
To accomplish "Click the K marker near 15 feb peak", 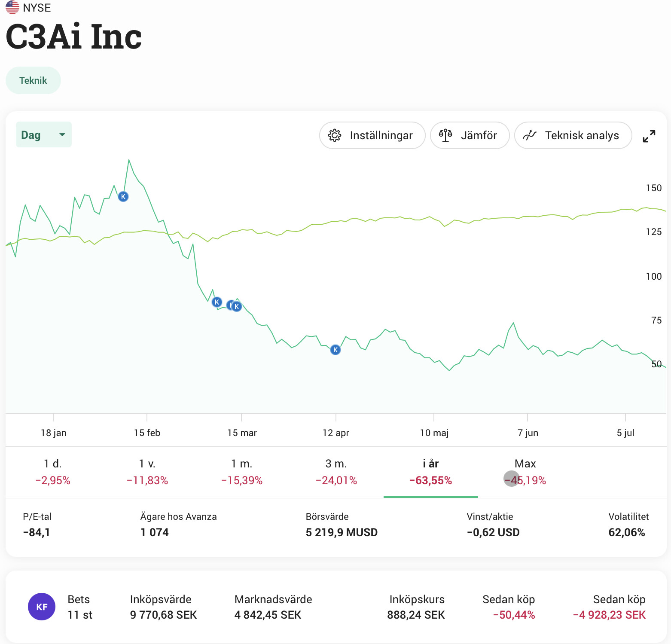I will pyautogui.click(x=123, y=197).
